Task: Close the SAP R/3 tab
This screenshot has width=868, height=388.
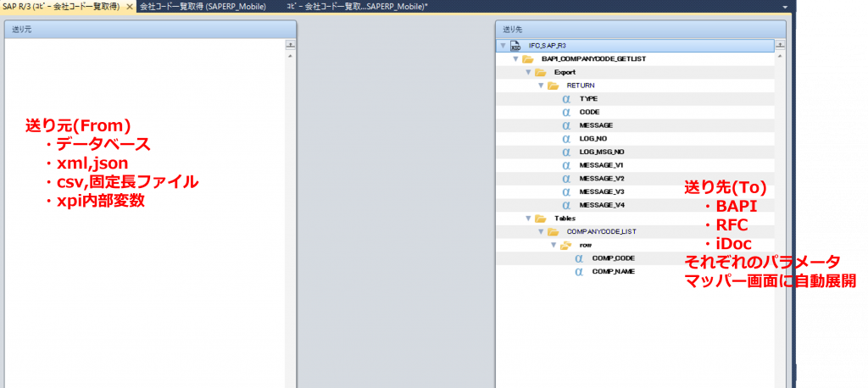Action: [x=129, y=6]
